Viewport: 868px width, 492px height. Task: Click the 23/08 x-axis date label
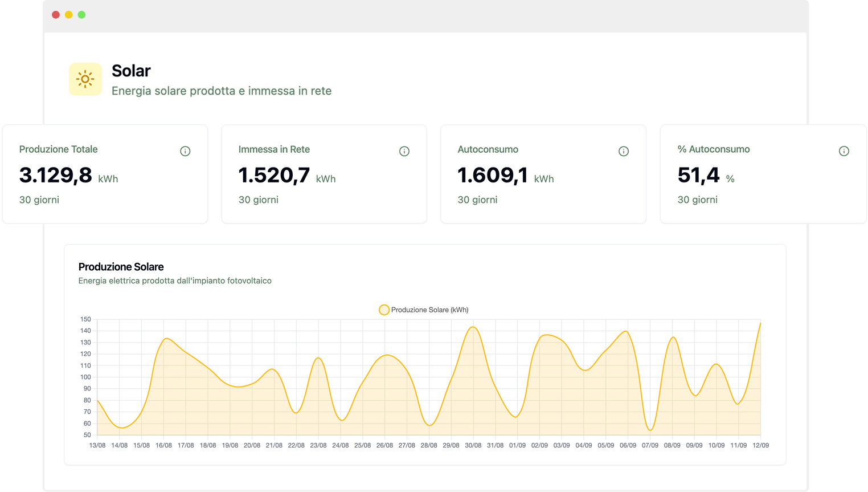(x=318, y=445)
